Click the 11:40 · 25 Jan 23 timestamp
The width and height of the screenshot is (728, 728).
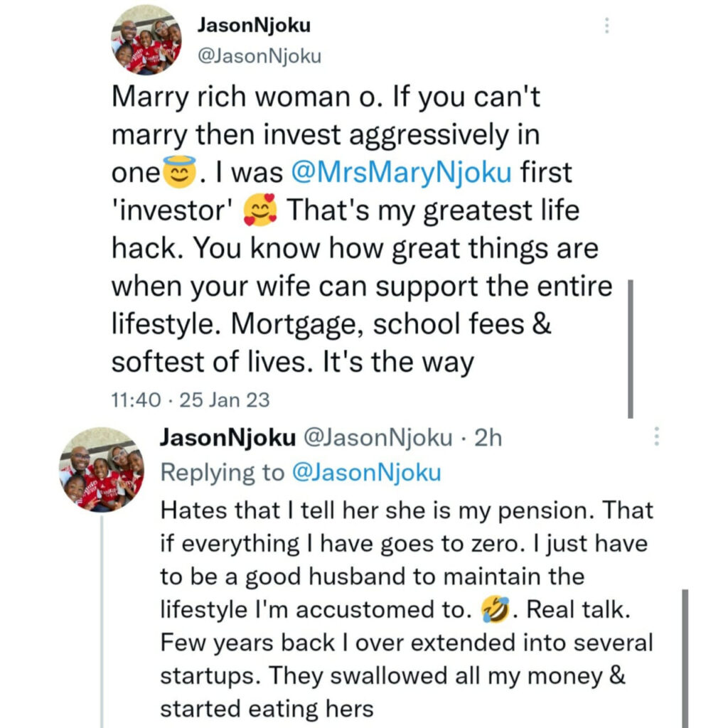pos(191,400)
